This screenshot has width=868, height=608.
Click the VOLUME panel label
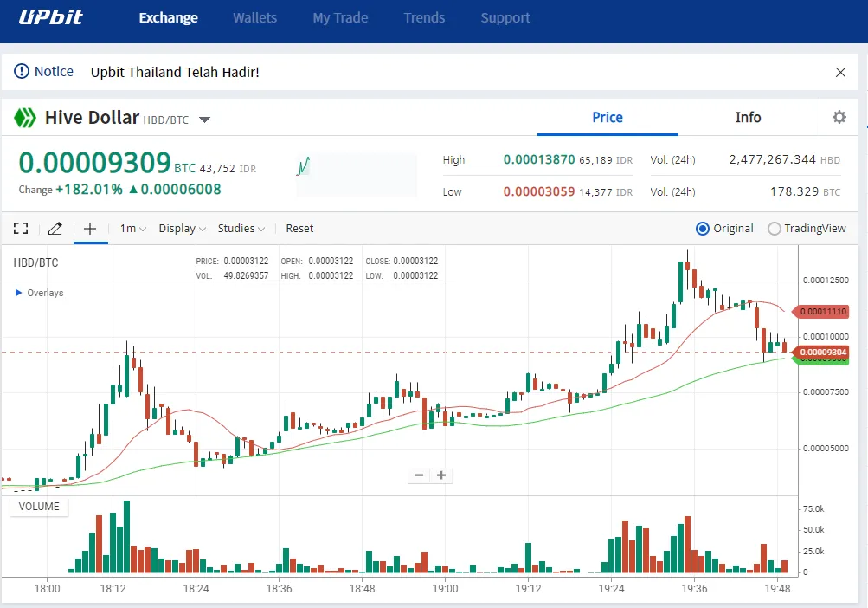click(39, 507)
